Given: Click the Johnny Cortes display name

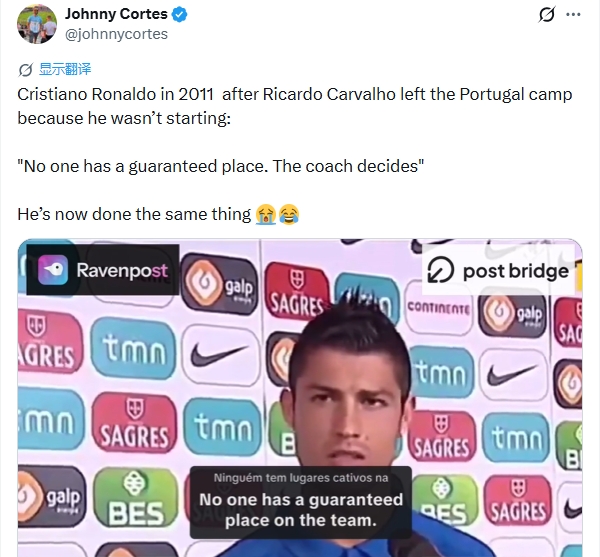Looking at the screenshot, I should (116, 14).
